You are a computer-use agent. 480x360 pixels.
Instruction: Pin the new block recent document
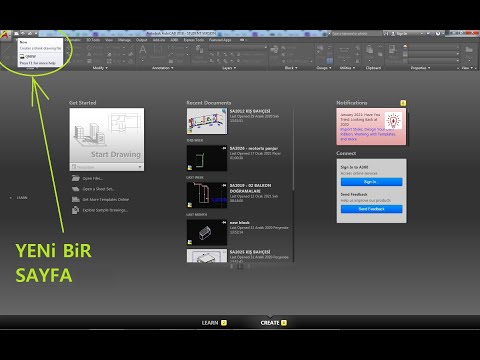pyautogui.click(x=224, y=222)
